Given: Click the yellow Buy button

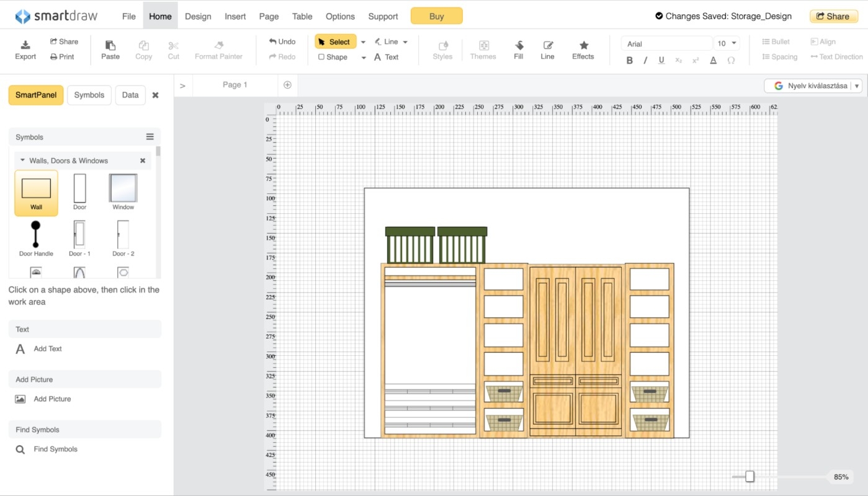Looking at the screenshot, I should [x=437, y=16].
